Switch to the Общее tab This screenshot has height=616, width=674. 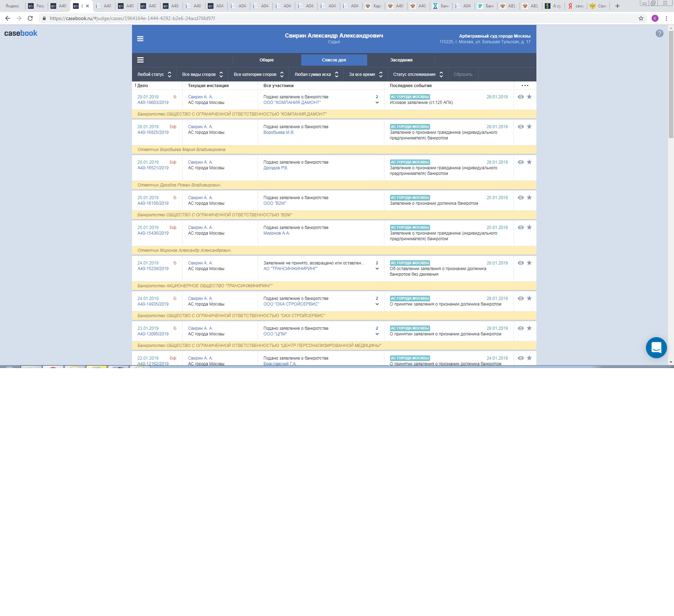[266, 60]
